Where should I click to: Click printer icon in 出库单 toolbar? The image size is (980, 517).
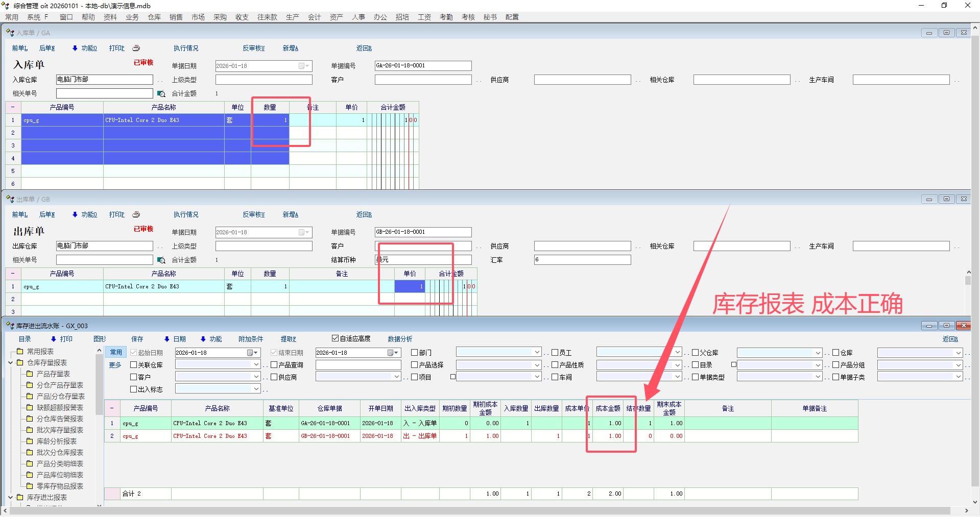[x=136, y=214]
